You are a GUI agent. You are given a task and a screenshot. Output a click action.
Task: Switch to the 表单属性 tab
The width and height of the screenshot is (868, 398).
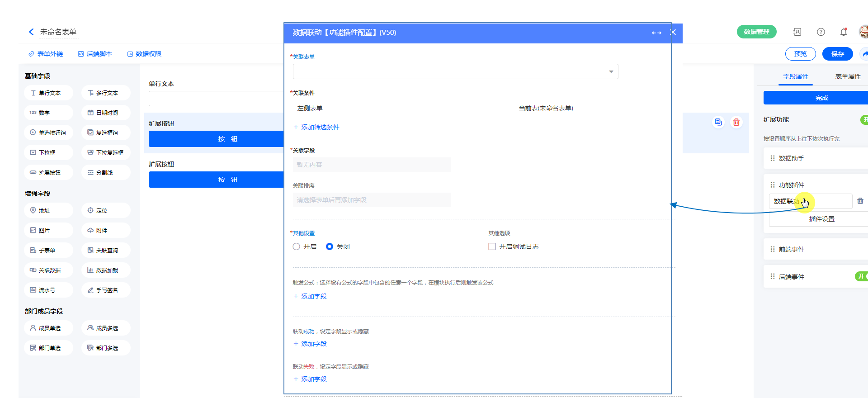click(x=847, y=76)
